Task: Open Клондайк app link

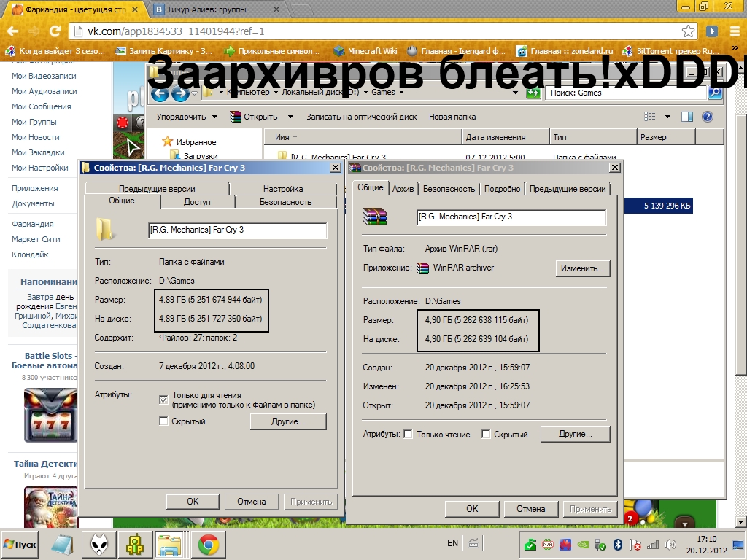Action: click(30, 254)
